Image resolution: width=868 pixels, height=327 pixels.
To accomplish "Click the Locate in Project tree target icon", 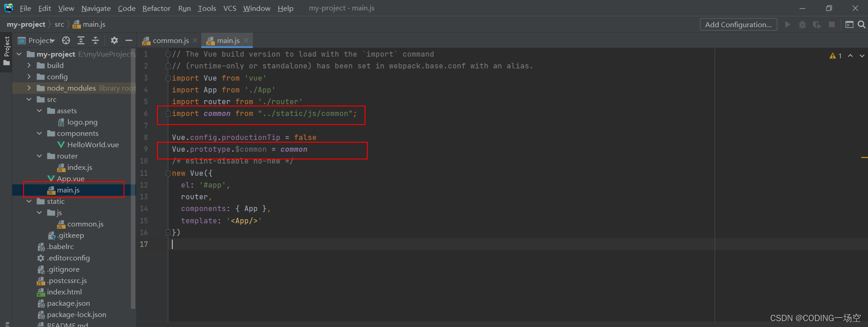I will 66,40.
